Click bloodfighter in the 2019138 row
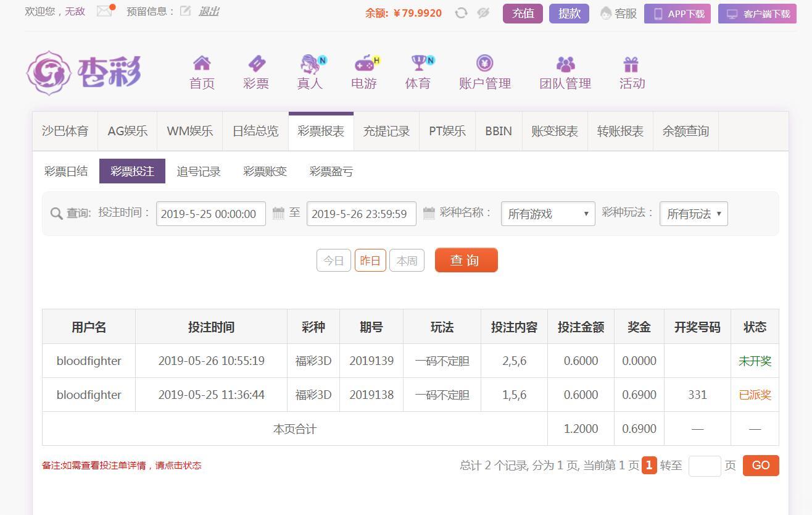This screenshot has height=515, width=812. (89, 395)
